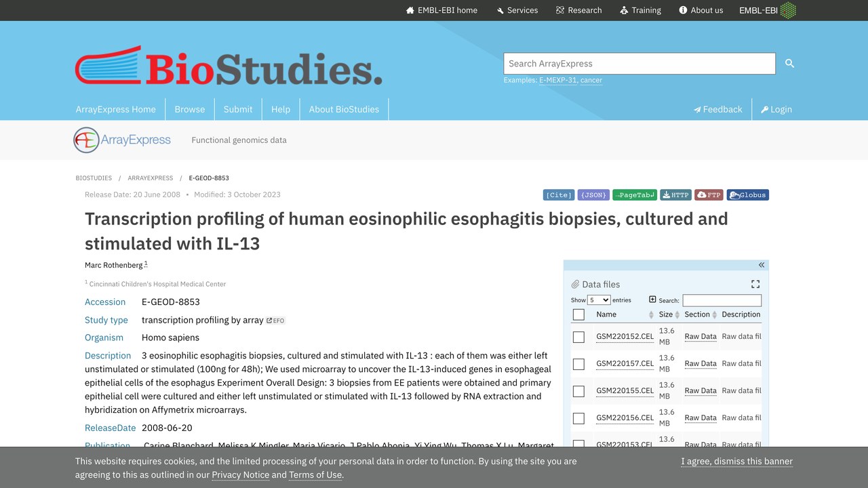868x488 pixels.
Task: Toggle the select-all files checkbox
Action: pyautogui.click(x=578, y=314)
